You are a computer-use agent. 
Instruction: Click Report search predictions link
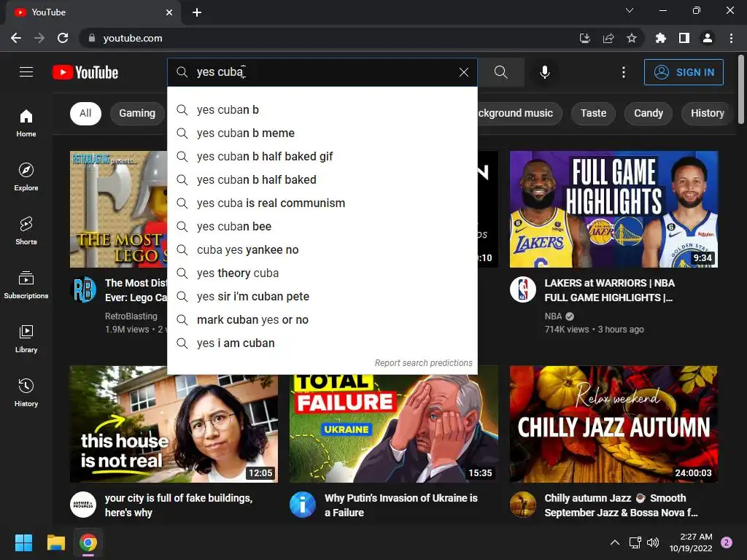[424, 363]
